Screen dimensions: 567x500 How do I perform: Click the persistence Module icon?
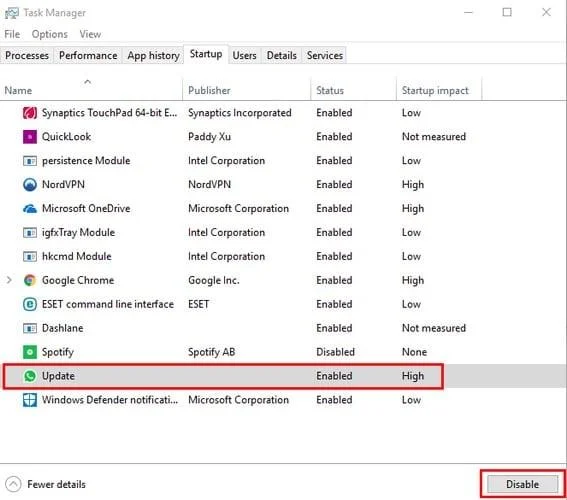(30, 161)
